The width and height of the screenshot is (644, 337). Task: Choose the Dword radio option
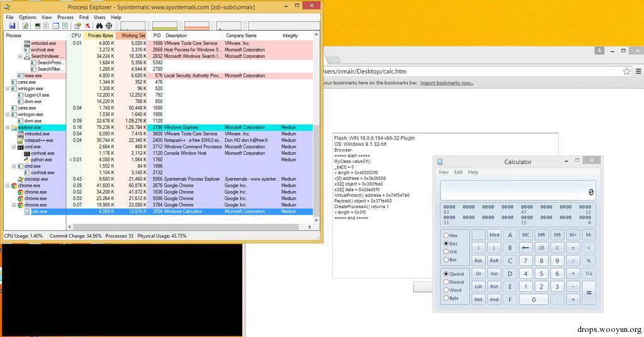click(446, 282)
